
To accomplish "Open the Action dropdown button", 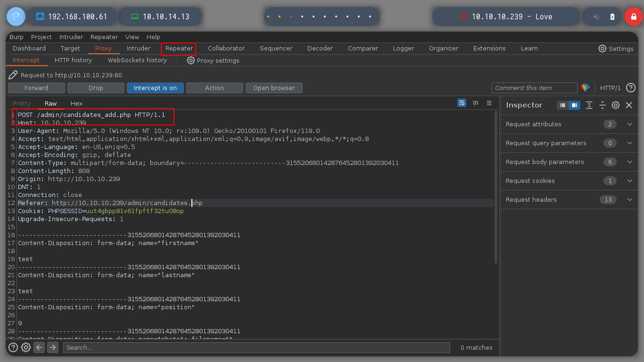I will (215, 88).
